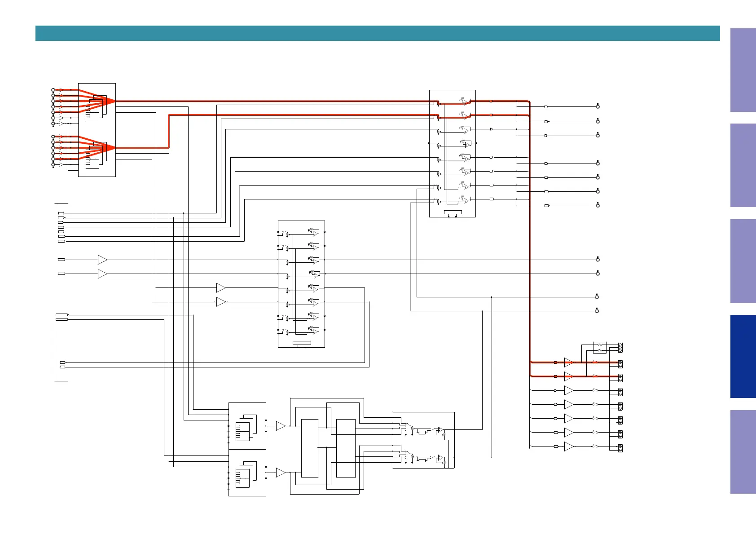
Task: Select the bottommost purple side tab
Action: click(743, 452)
